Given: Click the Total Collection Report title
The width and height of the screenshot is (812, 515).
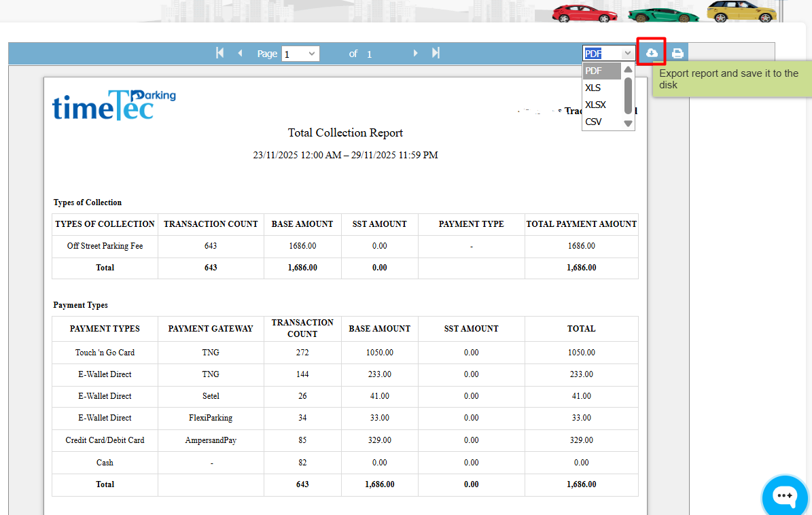Looking at the screenshot, I should click(345, 133).
